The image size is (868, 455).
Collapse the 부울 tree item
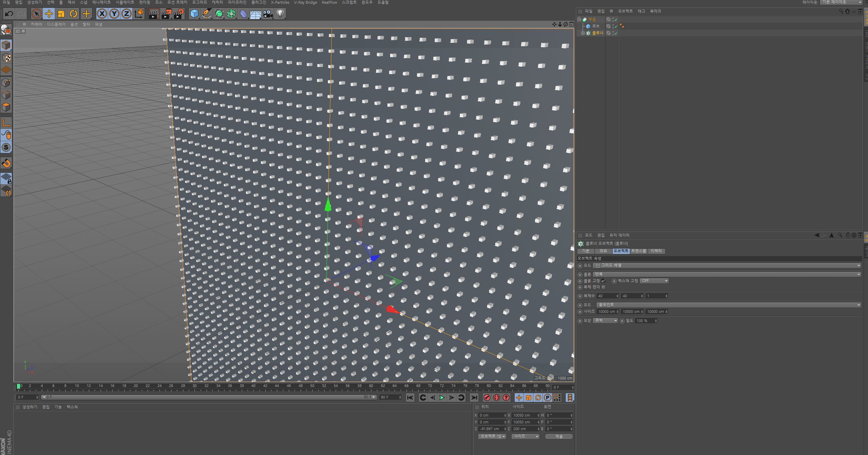(579, 19)
